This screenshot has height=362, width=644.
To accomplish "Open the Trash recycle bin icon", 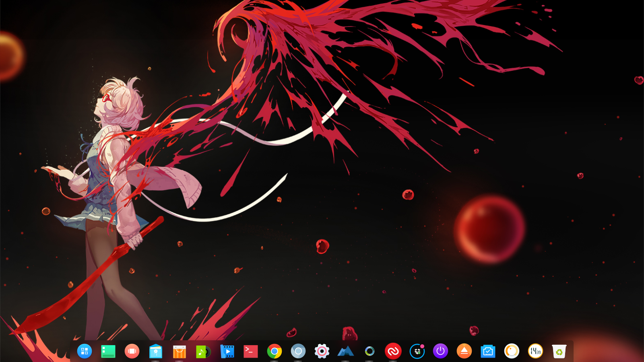I will (x=559, y=351).
